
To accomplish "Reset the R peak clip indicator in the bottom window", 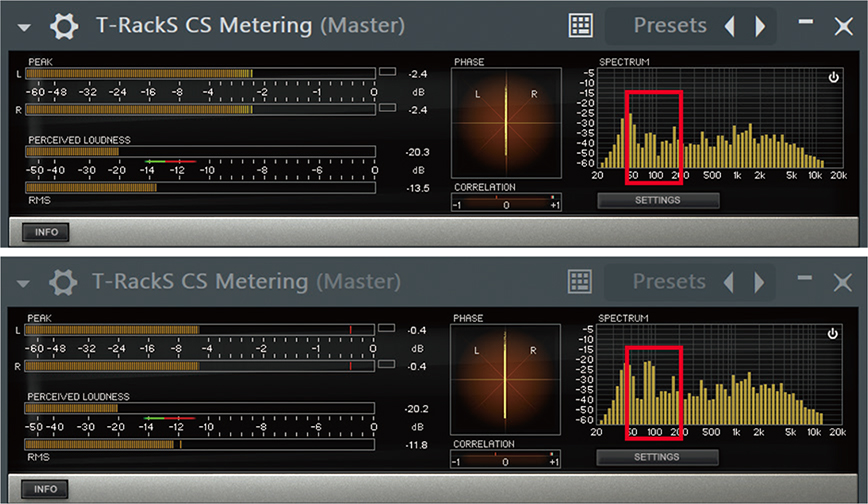I will coord(386,364).
